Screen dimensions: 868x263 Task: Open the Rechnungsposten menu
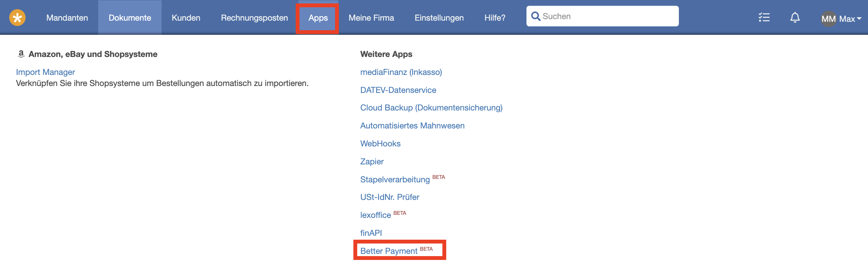[254, 18]
